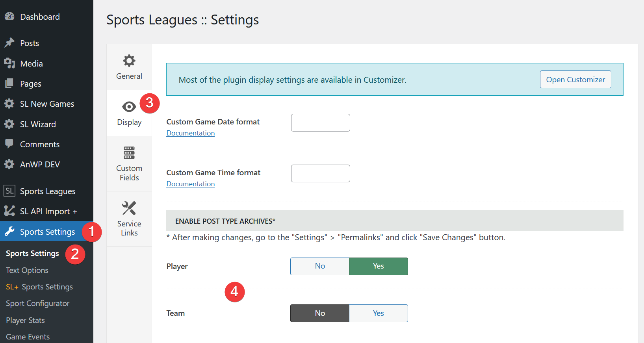The width and height of the screenshot is (644, 343).
Task: Switch to the Display settings tab
Action: click(x=129, y=113)
